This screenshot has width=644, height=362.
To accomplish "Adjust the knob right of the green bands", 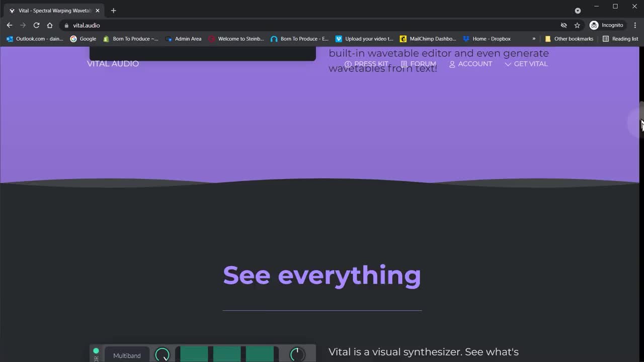I will 297,354.
